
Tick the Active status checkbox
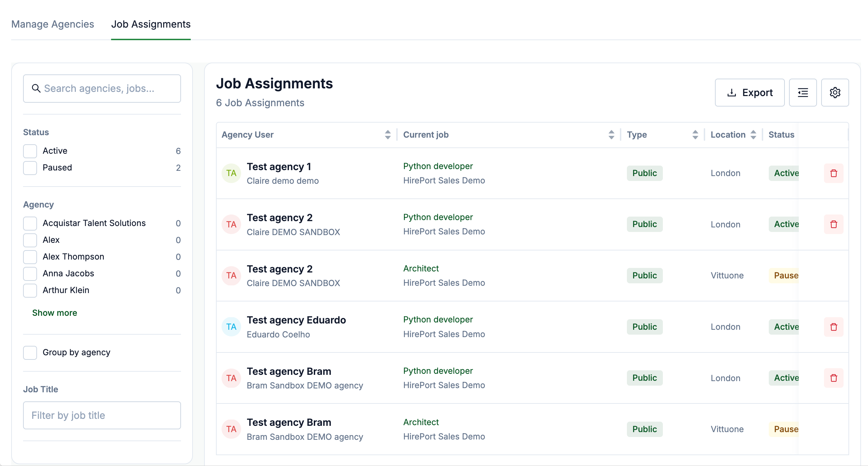[x=30, y=151]
